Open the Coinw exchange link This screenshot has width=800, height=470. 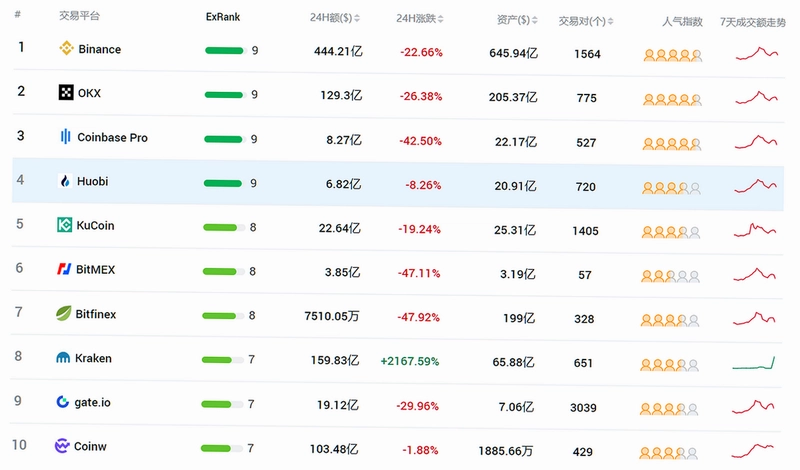[x=90, y=446]
